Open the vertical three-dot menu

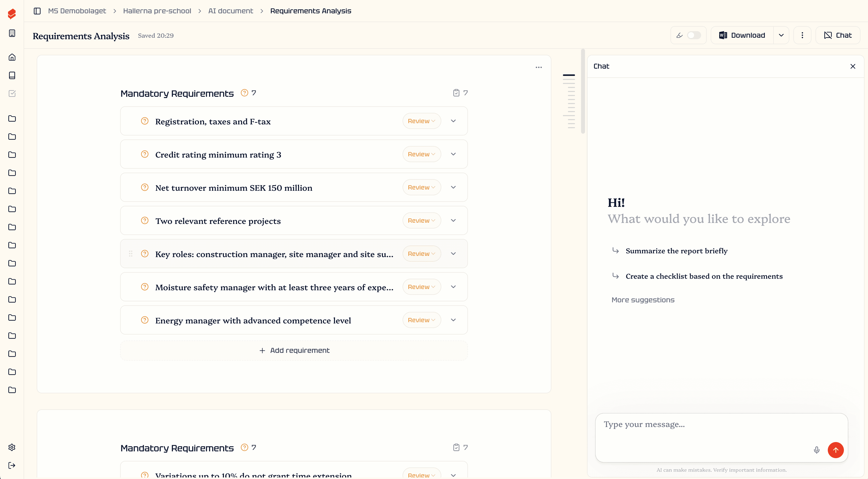tap(802, 35)
